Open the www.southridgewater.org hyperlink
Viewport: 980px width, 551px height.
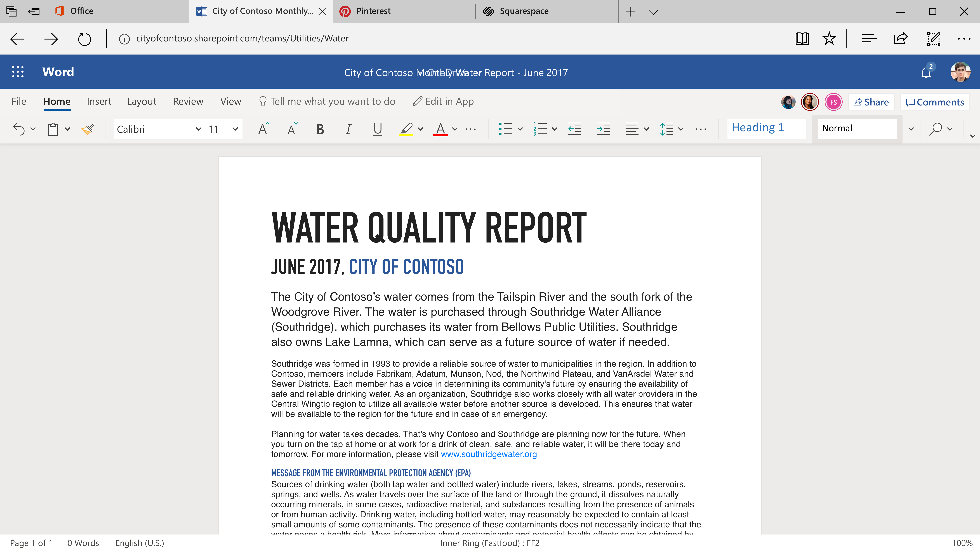[x=489, y=454]
